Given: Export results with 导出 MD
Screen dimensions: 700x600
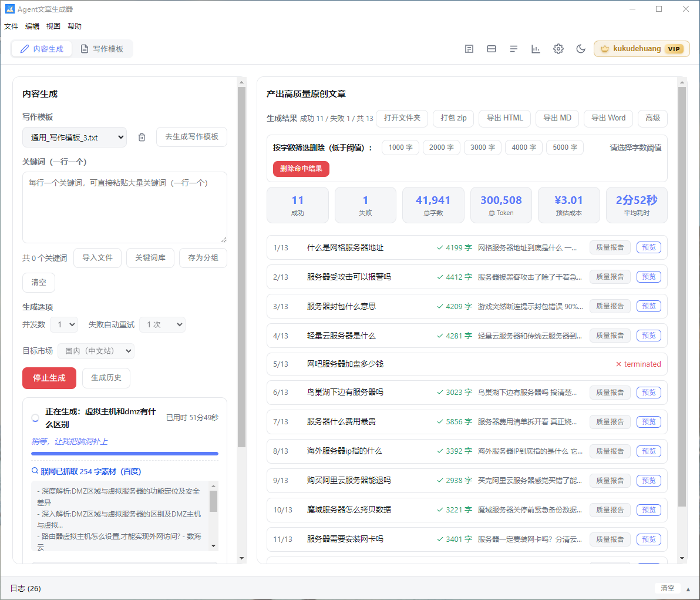Looking at the screenshot, I should tap(557, 118).
